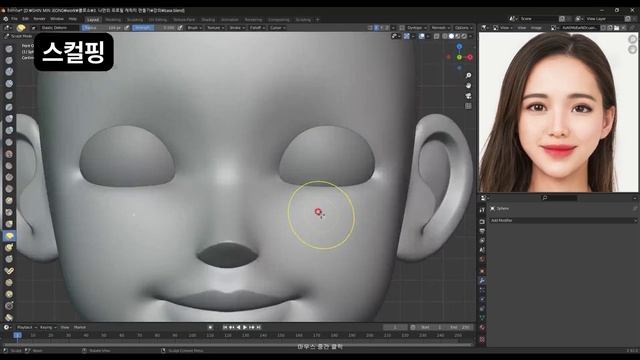The height and width of the screenshot is (360, 640).
Task: Open the Stroke dropdown
Action: coord(237,28)
